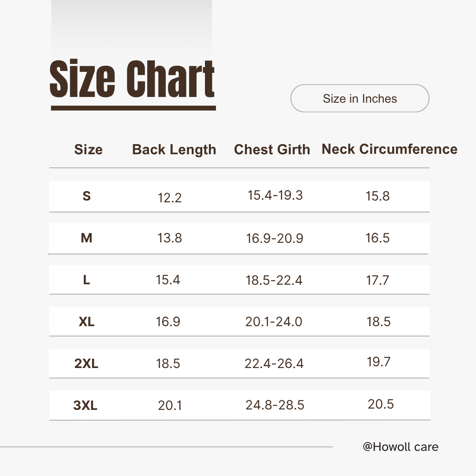Click the "Size in Inches" pill button
The width and height of the screenshot is (476, 476).
[360, 98]
